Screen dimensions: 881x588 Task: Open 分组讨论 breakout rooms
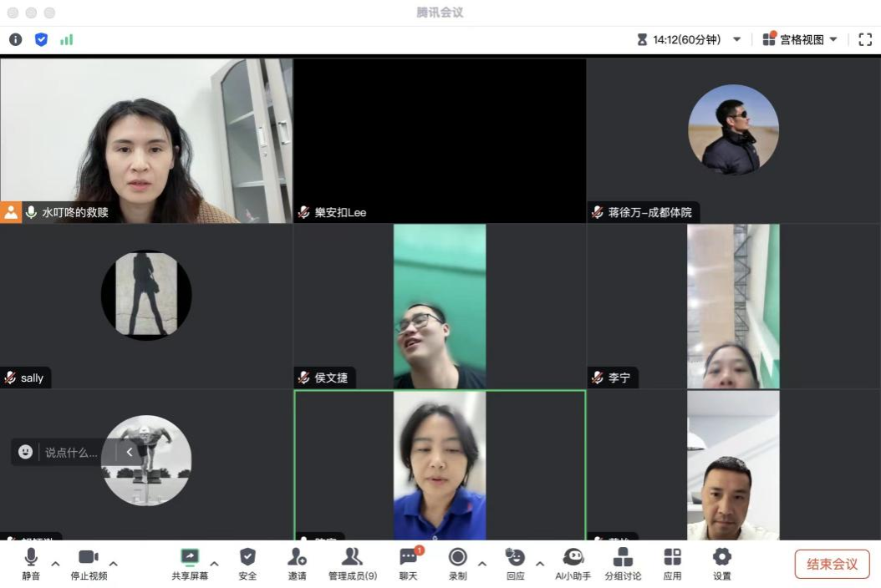click(x=623, y=563)
